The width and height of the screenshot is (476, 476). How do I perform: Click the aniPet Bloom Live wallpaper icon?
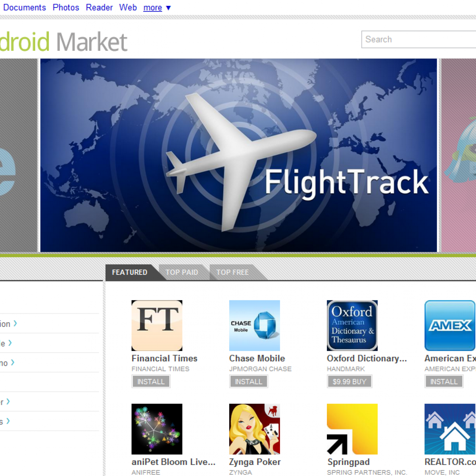(157, 429)
